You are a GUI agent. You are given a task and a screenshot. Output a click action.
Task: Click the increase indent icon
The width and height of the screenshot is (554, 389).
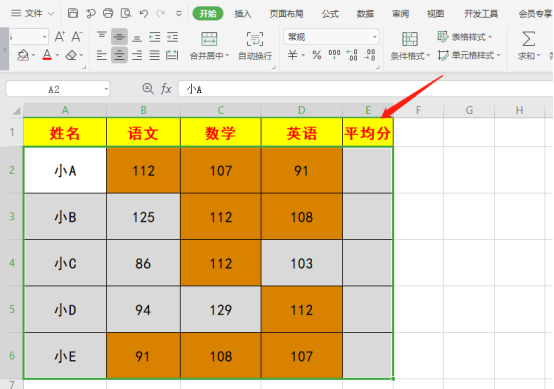pos(172,37)
